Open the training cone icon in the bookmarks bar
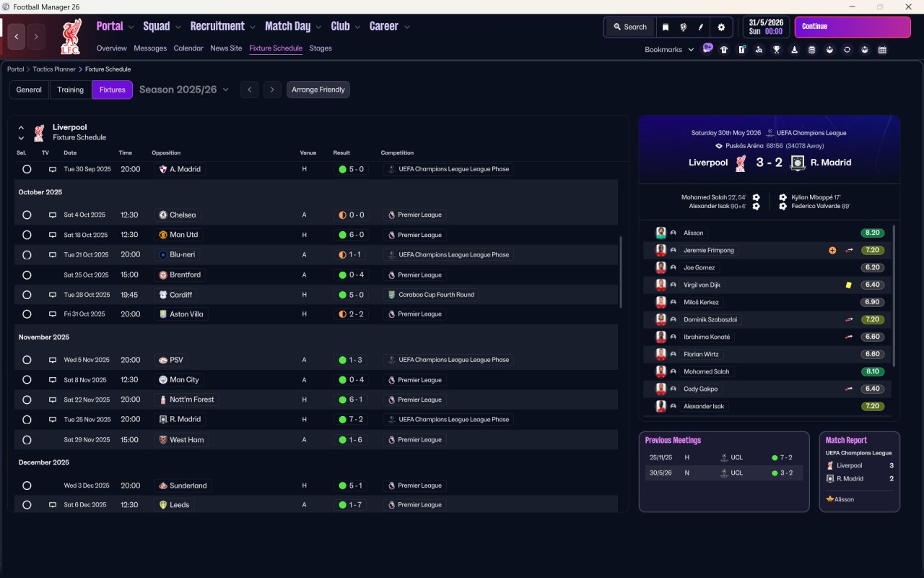924x578 pixels. (x=795, y=50)
